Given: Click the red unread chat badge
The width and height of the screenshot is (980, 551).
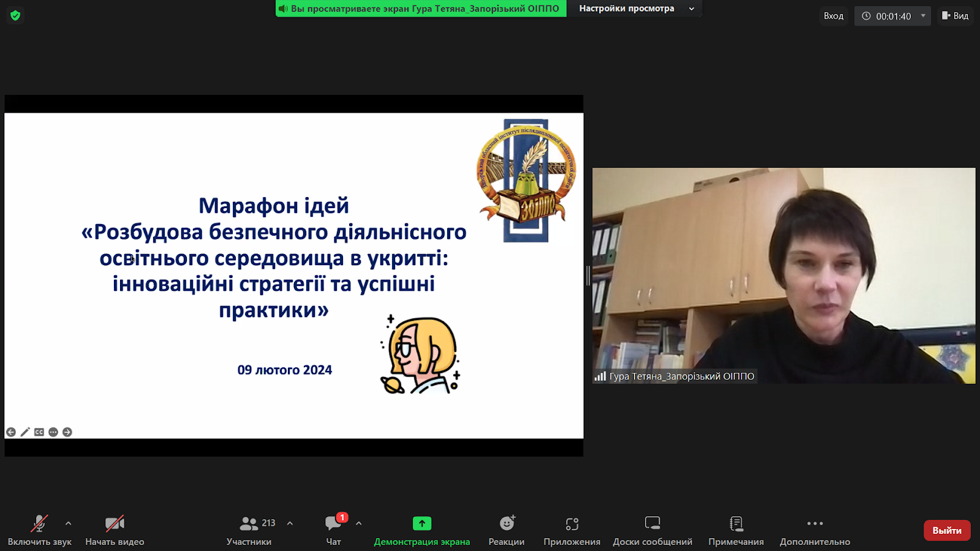Looking at the screenshot, I should (x=342, y=517).
